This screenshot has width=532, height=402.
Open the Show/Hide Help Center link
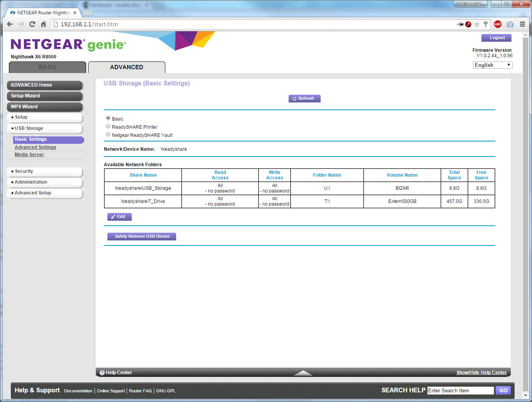[481, 373]
